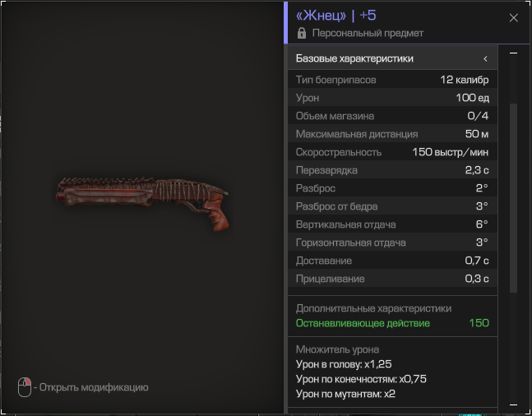Select the Тип боеприпасов row
The image size is (532, 416).
click(x=392, y=80)
